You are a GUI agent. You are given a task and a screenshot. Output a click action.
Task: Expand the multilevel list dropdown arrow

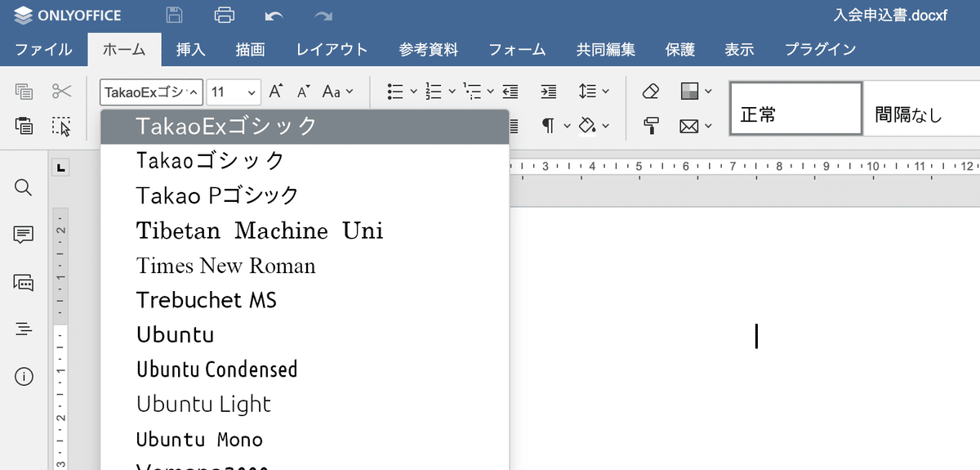point(490,92)
